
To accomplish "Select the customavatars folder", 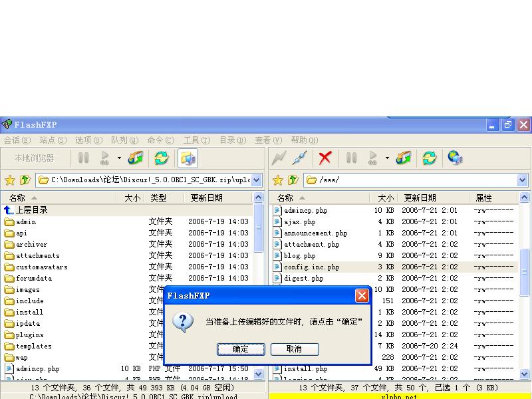I will pyautogui.click(x=127, y=267).
